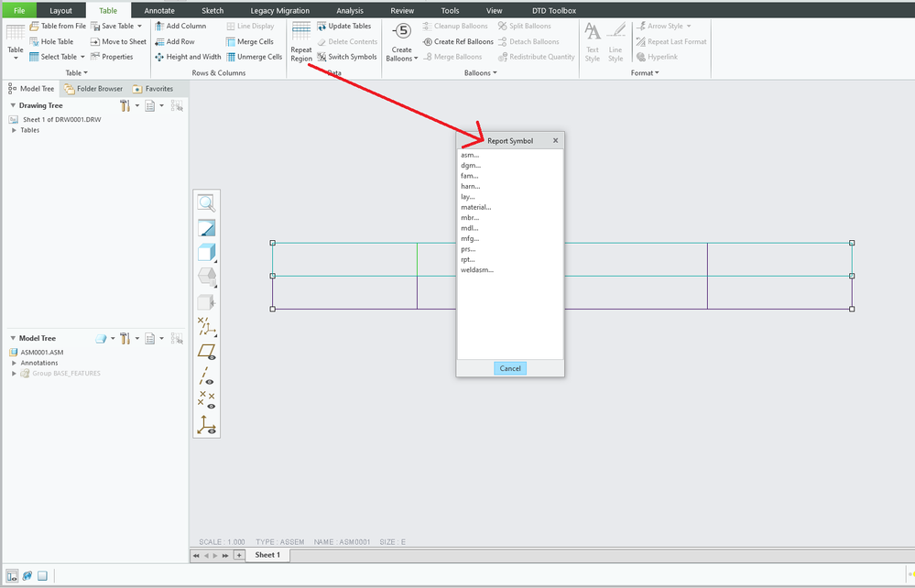
Task: Open DTD Toolbox ribbon tab
Action: click(554, 10)
